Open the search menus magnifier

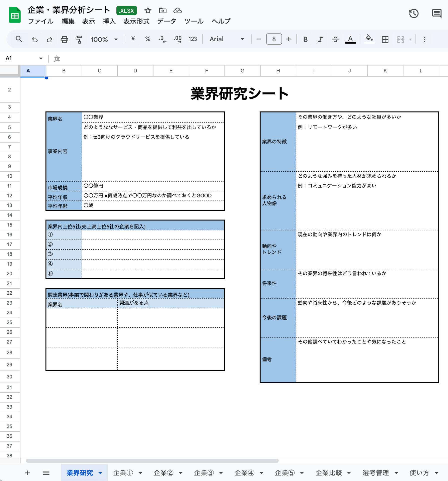coord(19,39)
